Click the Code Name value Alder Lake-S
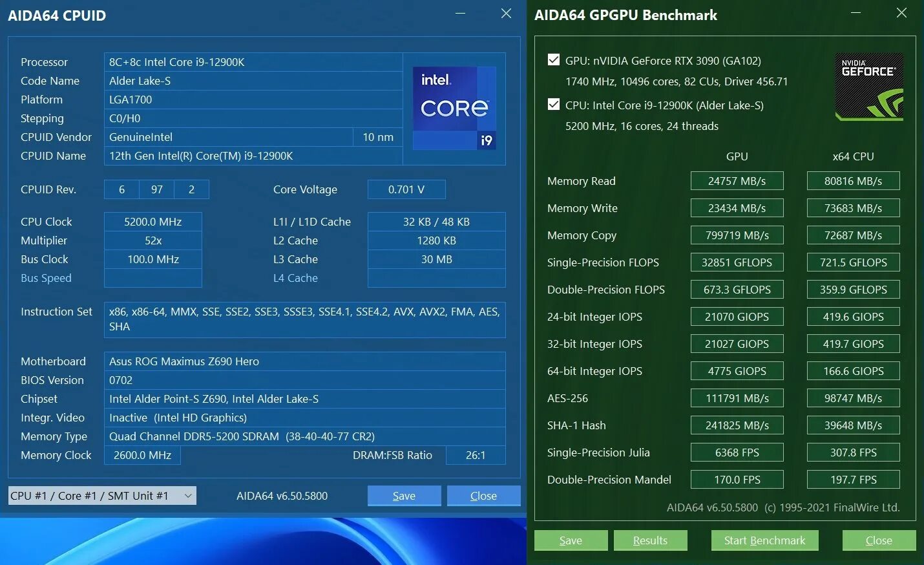This screenshot has width=924, height=565. click(x=253, y=81)
